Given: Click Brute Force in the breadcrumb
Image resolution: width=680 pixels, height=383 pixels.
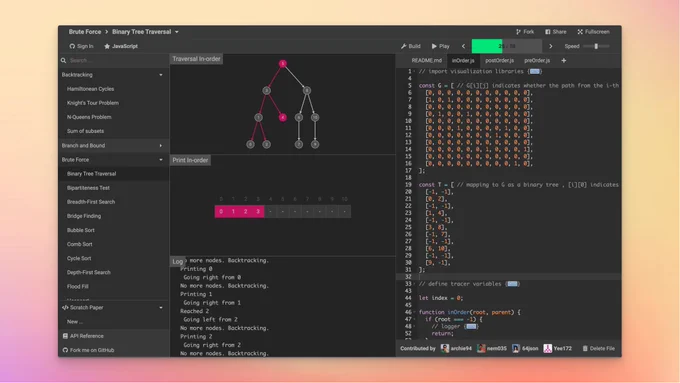Looking at the screenshot, I should (85, 32).
